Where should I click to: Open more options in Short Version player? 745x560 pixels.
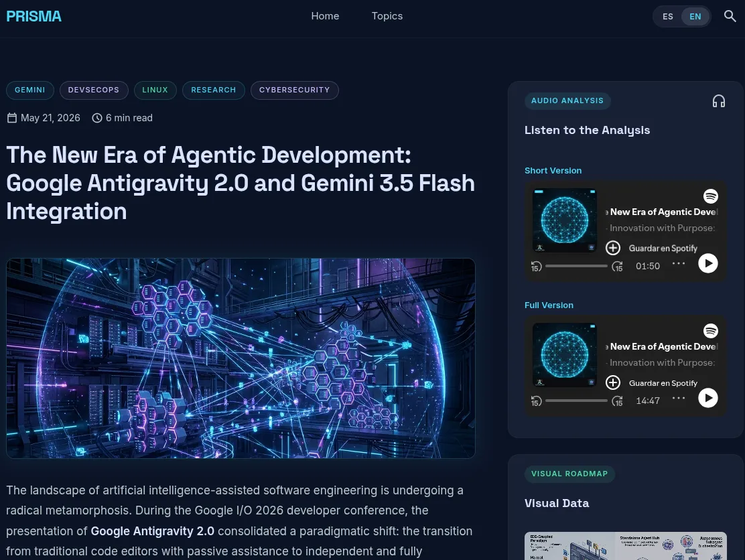pyautogui.click(x=679, y=263)
